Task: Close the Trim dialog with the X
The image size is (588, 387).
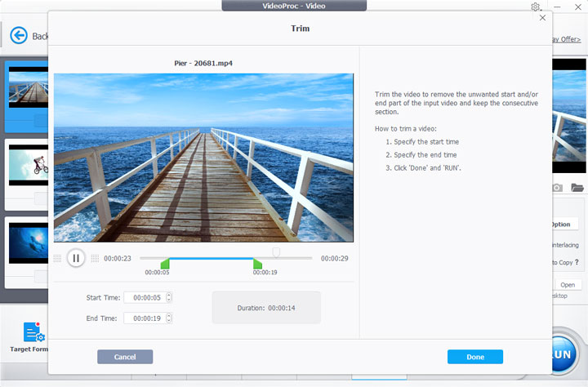Action: [x=542, y=18]
